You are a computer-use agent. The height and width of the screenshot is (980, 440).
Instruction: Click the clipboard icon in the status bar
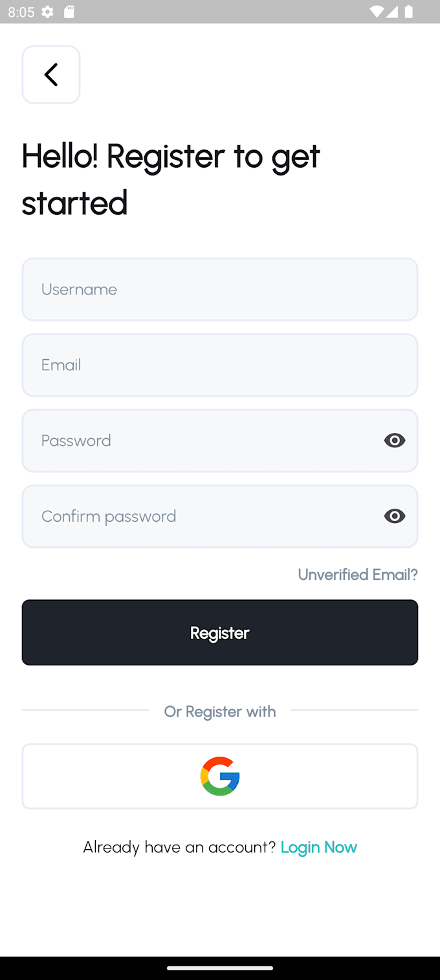pyautogui.click(x=69, y=11)
